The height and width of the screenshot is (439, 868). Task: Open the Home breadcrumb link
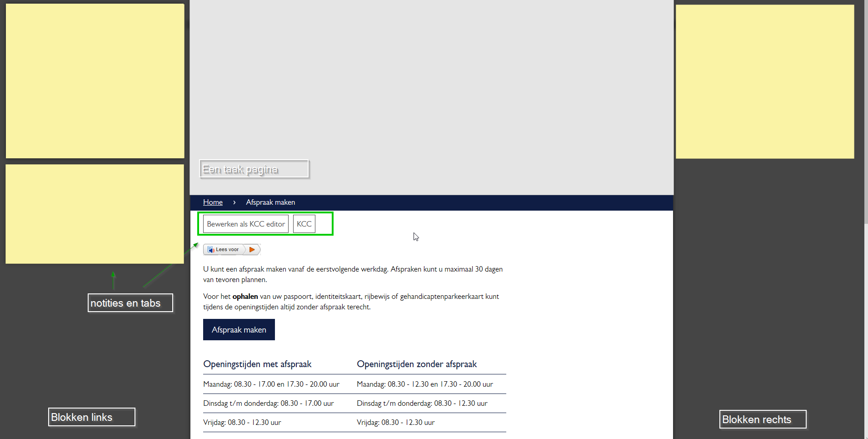pyautogui.click(x=213, y=202)
